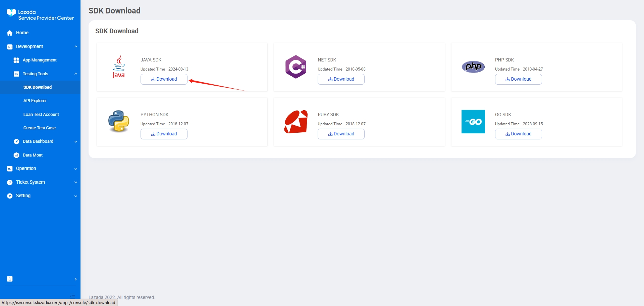Click the 2018-05-08 updated date
This screenshot has height=306, width=644.
[x=356, y=69]
